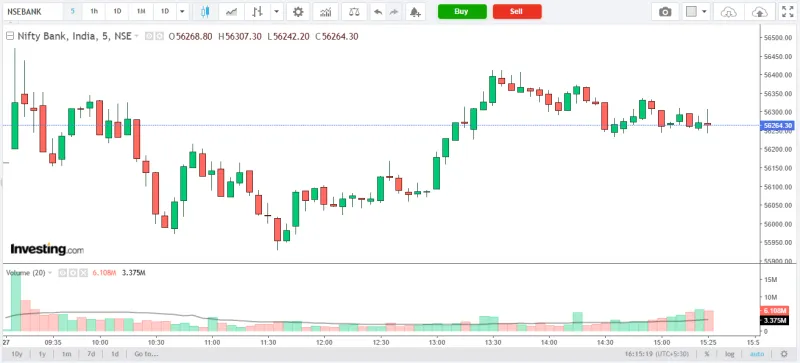This screenshot has width=800, height=363.
Task: Select the 5 minute interval
Action: [x=72, y=11]
